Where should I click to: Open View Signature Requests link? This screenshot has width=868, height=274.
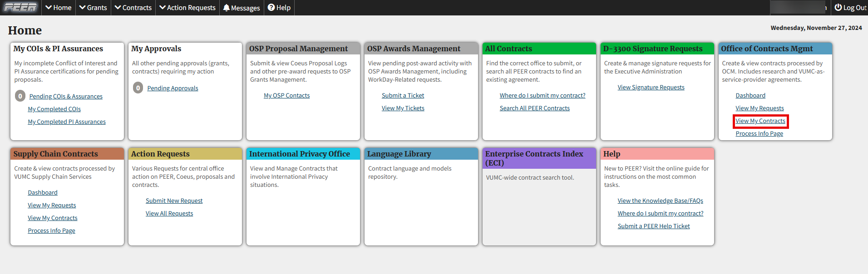pos(651,87)
